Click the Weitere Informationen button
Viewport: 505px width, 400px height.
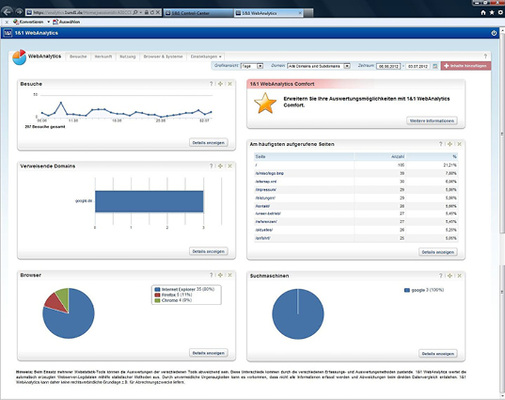tap(432, 121)
